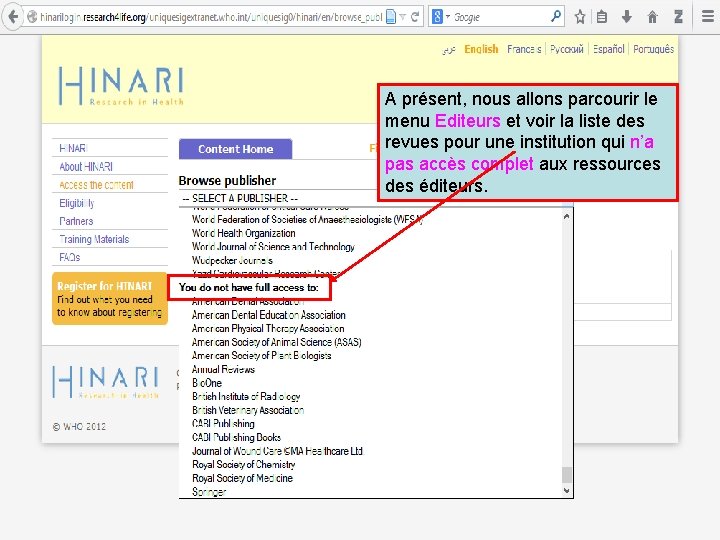Bookmark this page with the star icon
The image size is (720, 540).
click(x=580, y=17)
